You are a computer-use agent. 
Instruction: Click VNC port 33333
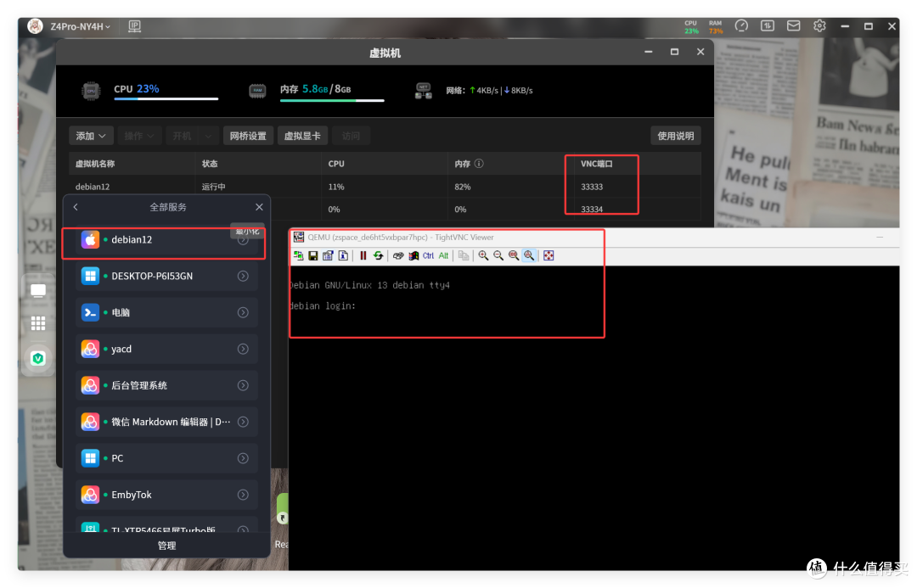coord(592,187)
